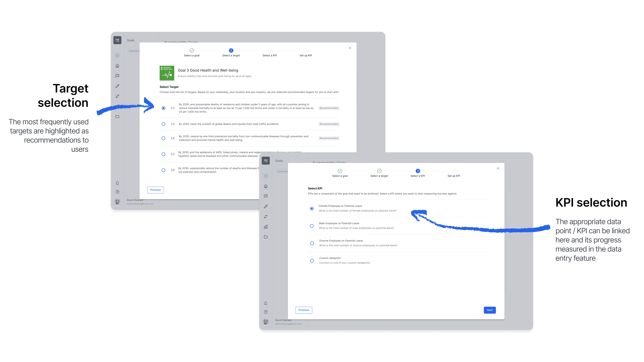Click 'Select a target' step 2 in target selection wizard
Screen dimensions: 644x362
(x=231, y=53)
